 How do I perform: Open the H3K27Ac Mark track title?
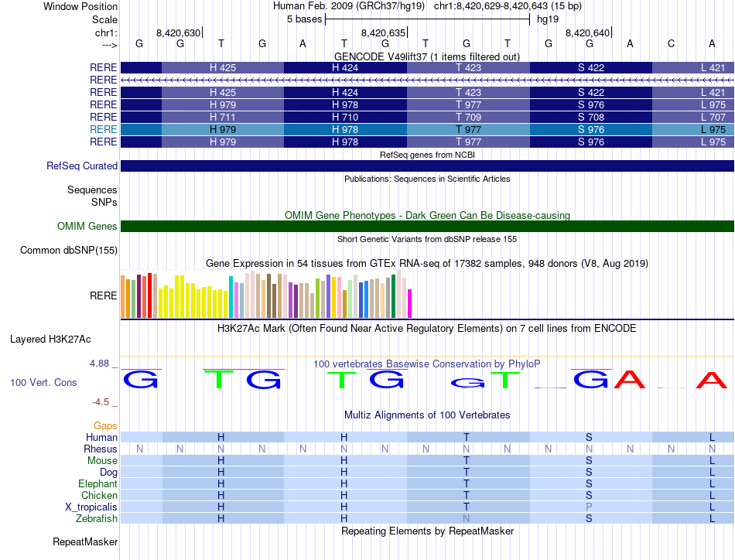pyautogui.click(x=427, y=328)
